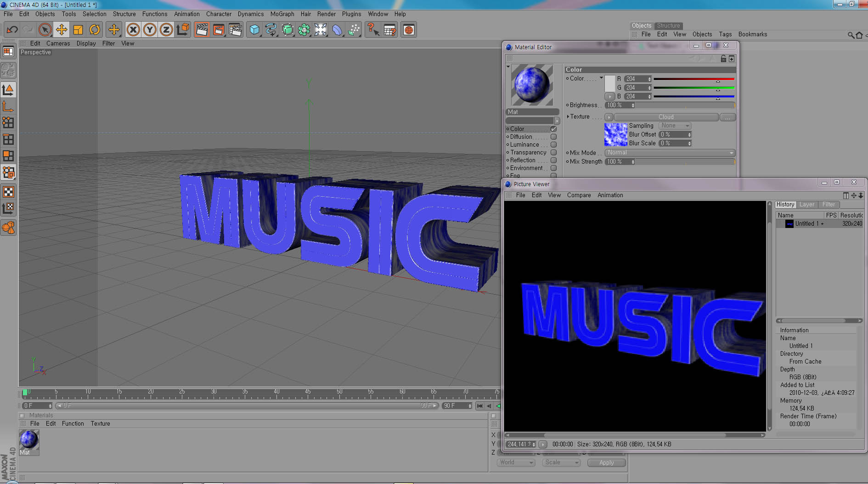Activate the Scale tool
This screenshot has height=484, width=868.
pos(78,30)
